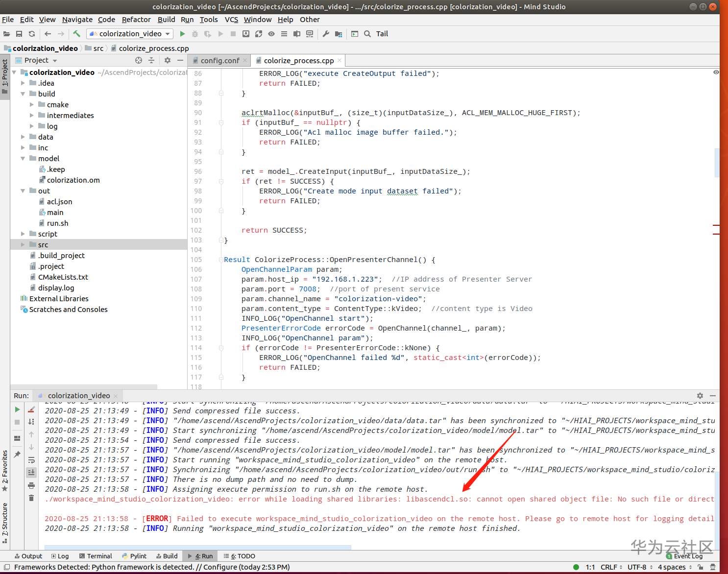Screen dimensions: 728x574
Task: Toggle the pin tab icon in the Run panel
Action: click(17, 454)
